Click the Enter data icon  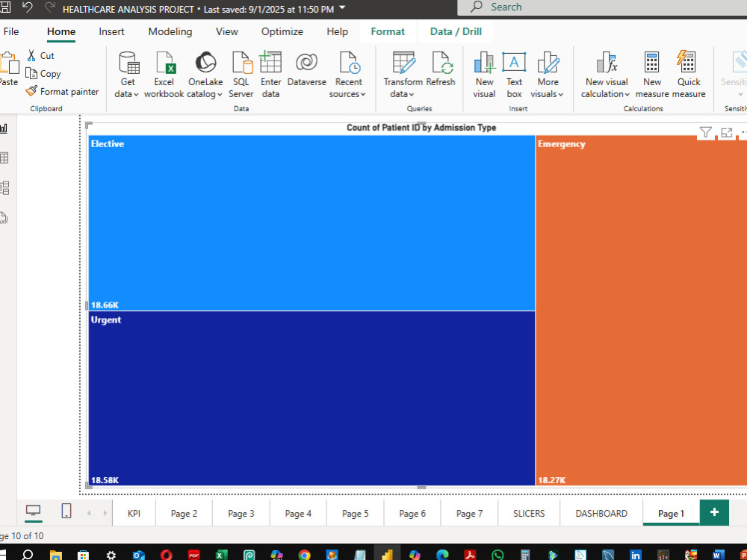coord(270,63)
